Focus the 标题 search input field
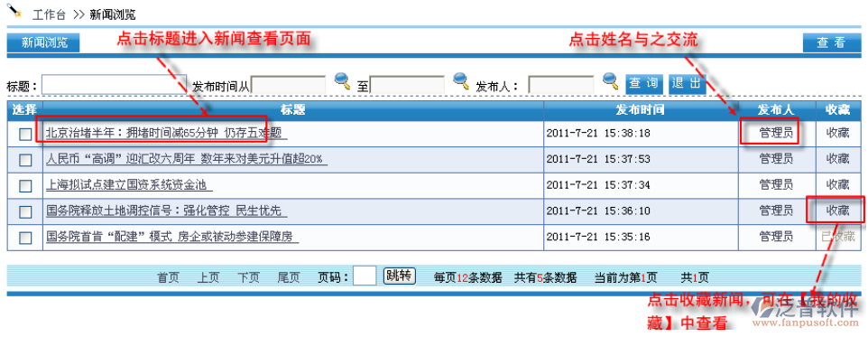 114,85
